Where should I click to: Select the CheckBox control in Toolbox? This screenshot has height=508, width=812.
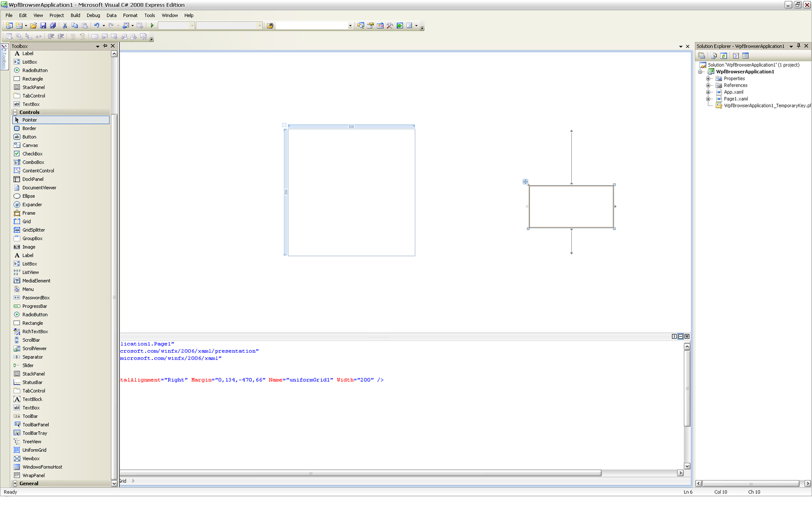coord(32,154)
